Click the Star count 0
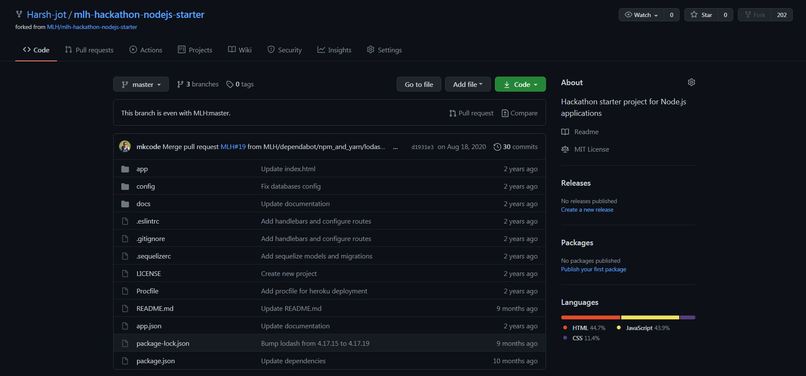 tap(725, 15)
